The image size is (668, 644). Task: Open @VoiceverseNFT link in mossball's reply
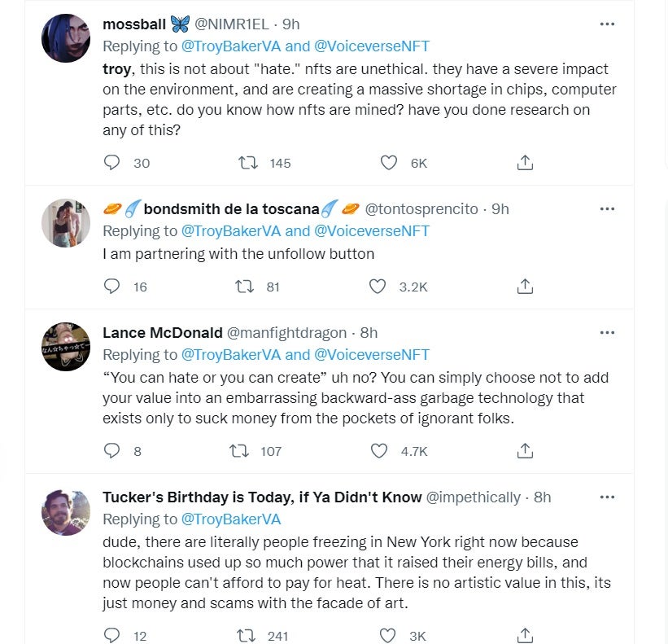[x=372, y=46]
